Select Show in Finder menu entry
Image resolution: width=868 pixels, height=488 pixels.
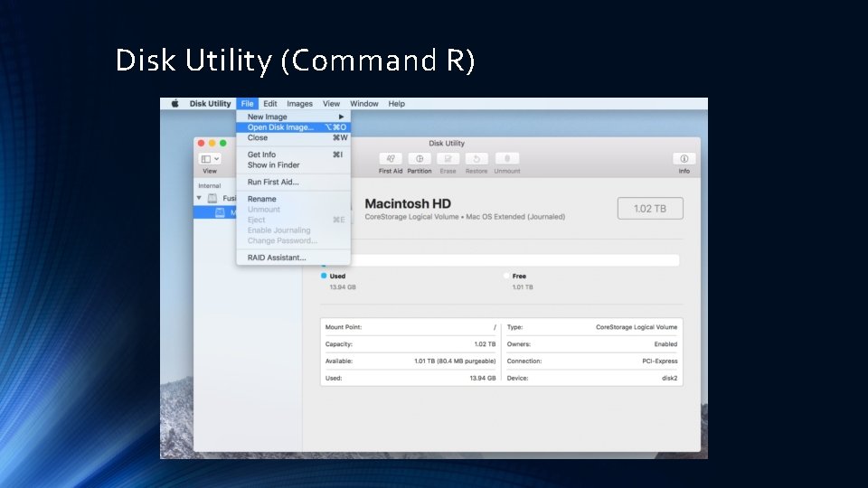point(293,164)
